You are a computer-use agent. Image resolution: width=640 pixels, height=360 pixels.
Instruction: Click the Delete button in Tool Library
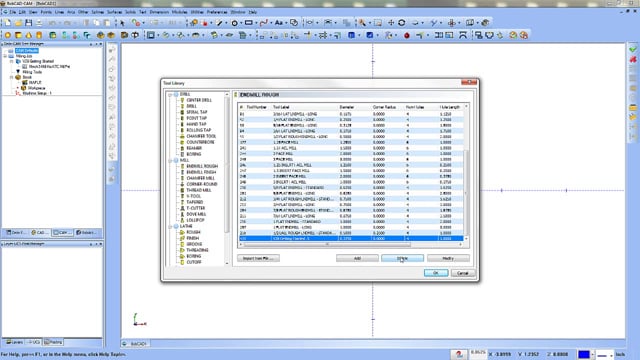click(402, 258)
